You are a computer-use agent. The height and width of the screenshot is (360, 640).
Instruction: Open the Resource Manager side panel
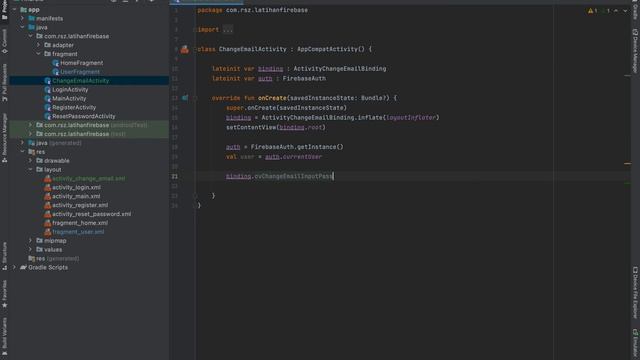[4, 138]
